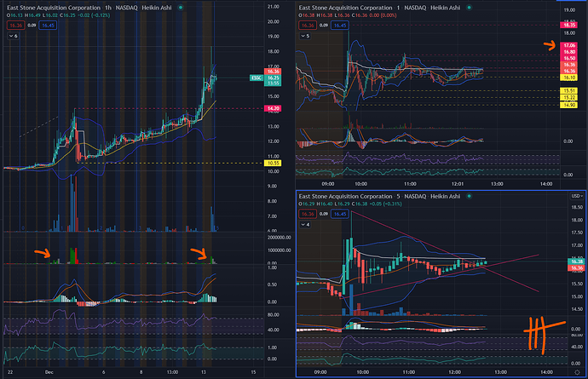Select the yellow 15.51 price label

pyautogui.click(x=569, y=91)
